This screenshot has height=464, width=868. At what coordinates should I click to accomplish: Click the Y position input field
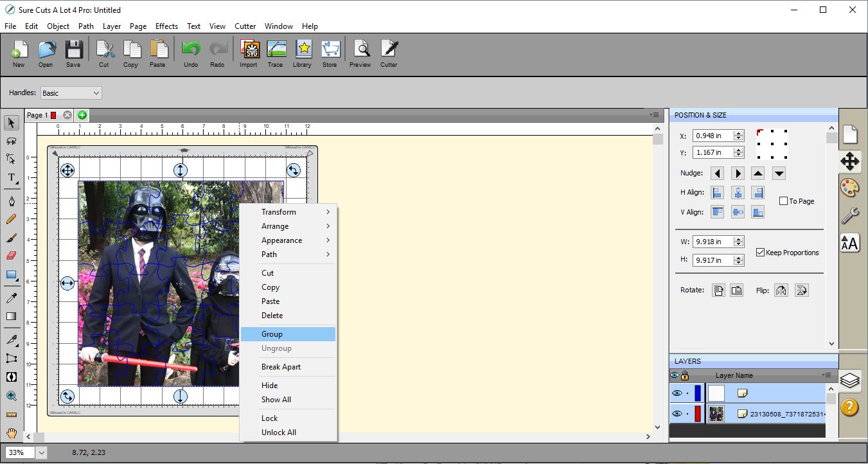713,153
